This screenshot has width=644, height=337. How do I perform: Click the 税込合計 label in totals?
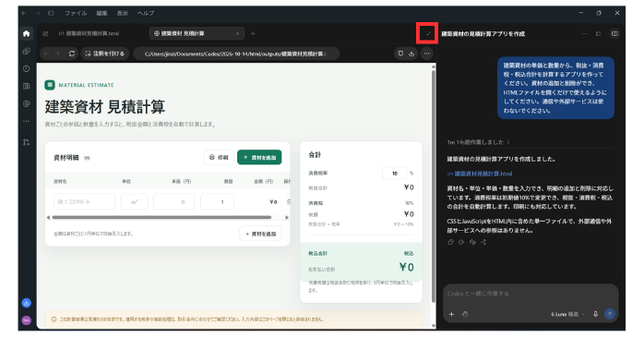[318, 254]
